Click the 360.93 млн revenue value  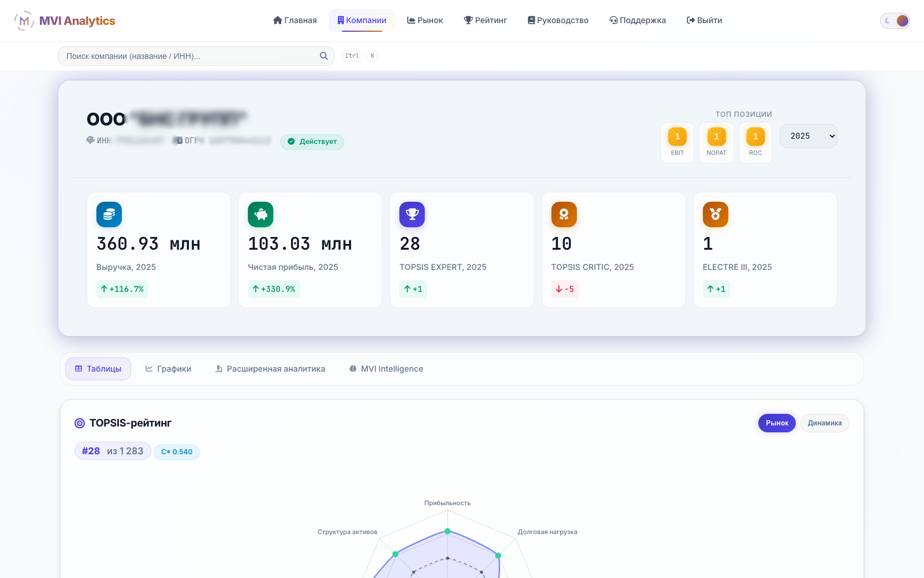point(148,244)
